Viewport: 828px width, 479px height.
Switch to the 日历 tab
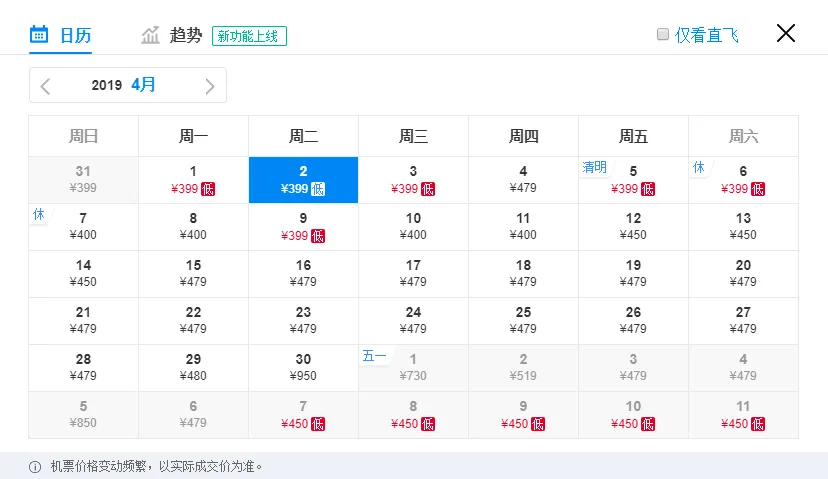point(60,35)
